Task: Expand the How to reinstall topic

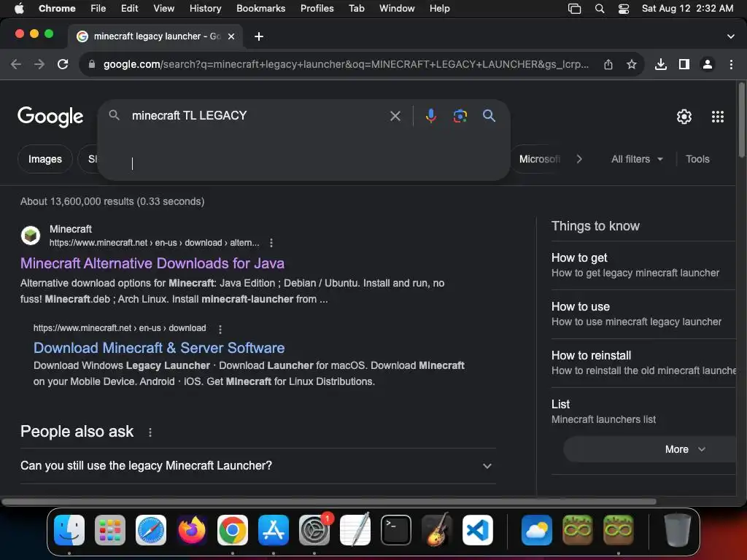Action: point(643,363)
